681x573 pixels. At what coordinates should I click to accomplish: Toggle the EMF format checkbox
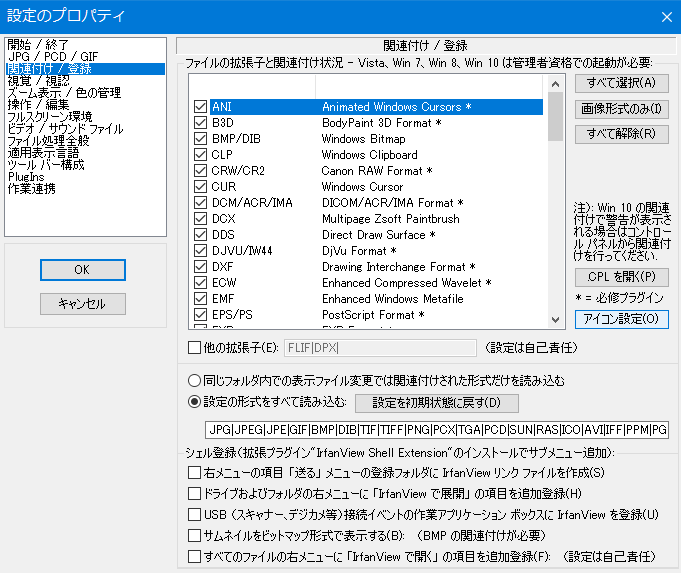tap(200, 298)
